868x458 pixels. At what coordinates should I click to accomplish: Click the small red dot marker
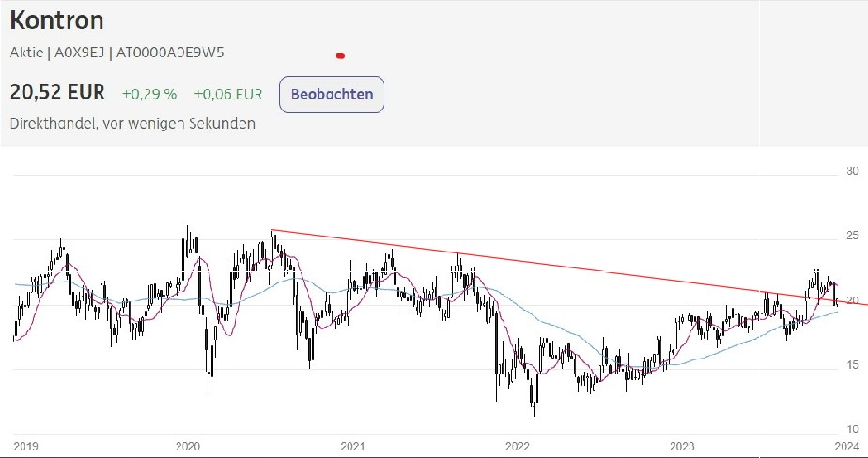(x=340, y=55)
